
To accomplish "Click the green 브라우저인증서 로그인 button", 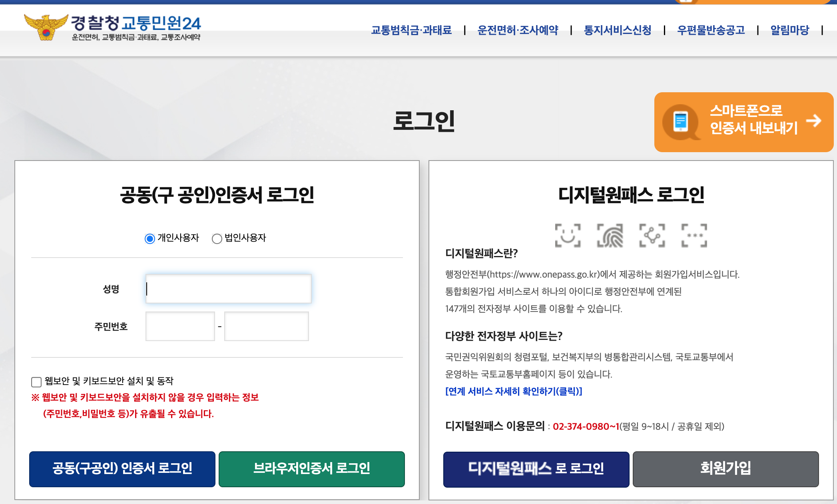I will 312,469.
